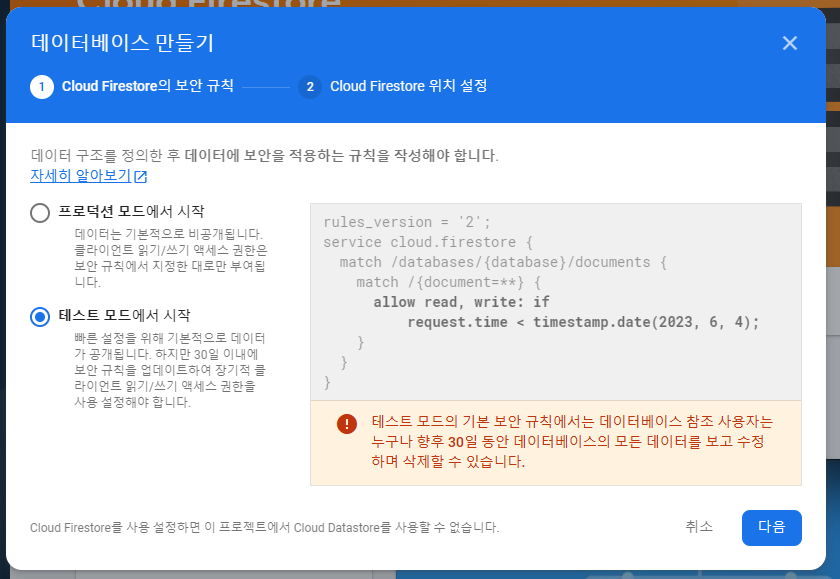Click the allow read, write: if line
Image resolution: width=840 pixels, height=579 pixels.
click(x=461, y=302)
